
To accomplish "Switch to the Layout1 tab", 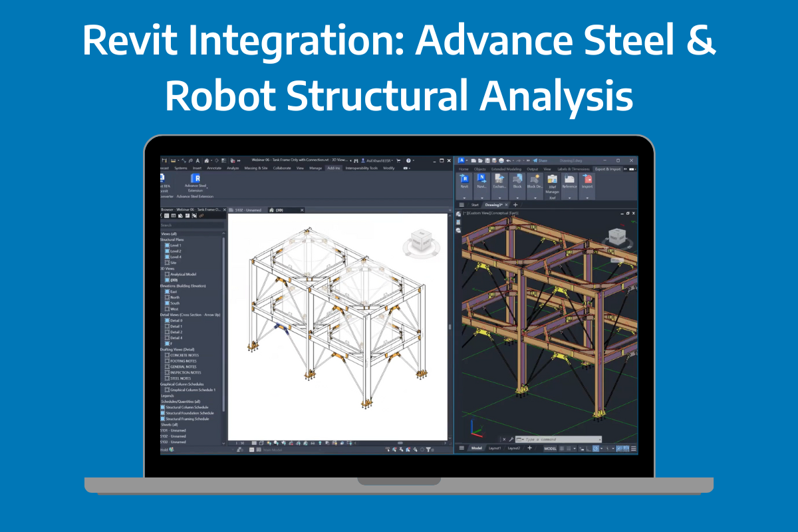I will click(495, 449).
